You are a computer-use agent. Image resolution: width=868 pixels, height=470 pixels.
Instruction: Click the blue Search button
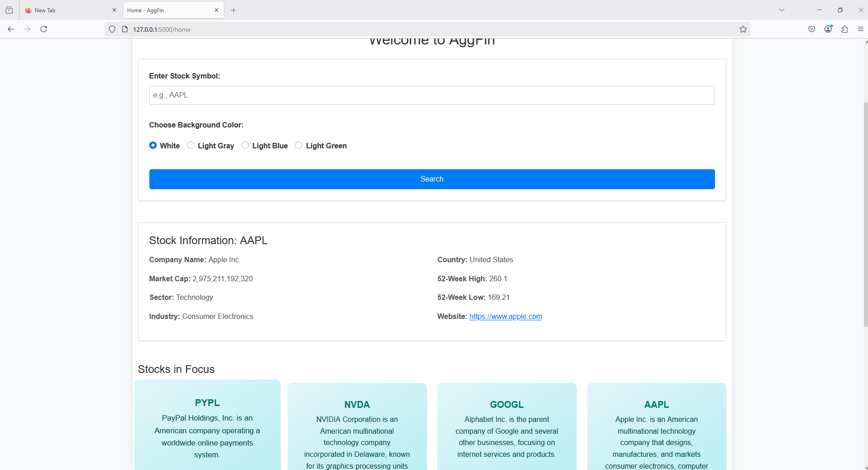point(432,179)
